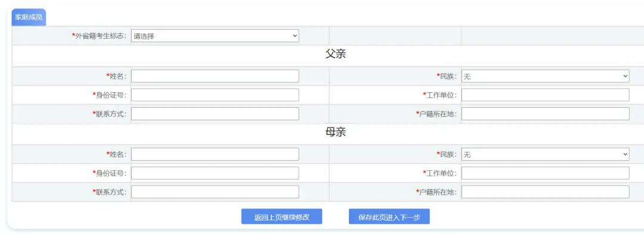Viewport: 644px width, 234px height.
Task: Open father's 民族 dropdown
Action: [546, 76]
